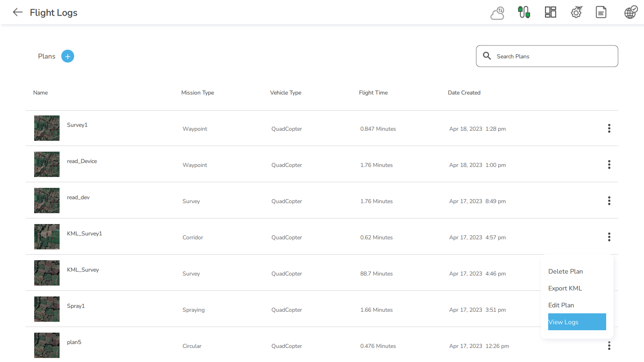Click the KML_Survey plan name
This screenshot has width=644, height=362.
pyautogui.click(x=83, y=270)
